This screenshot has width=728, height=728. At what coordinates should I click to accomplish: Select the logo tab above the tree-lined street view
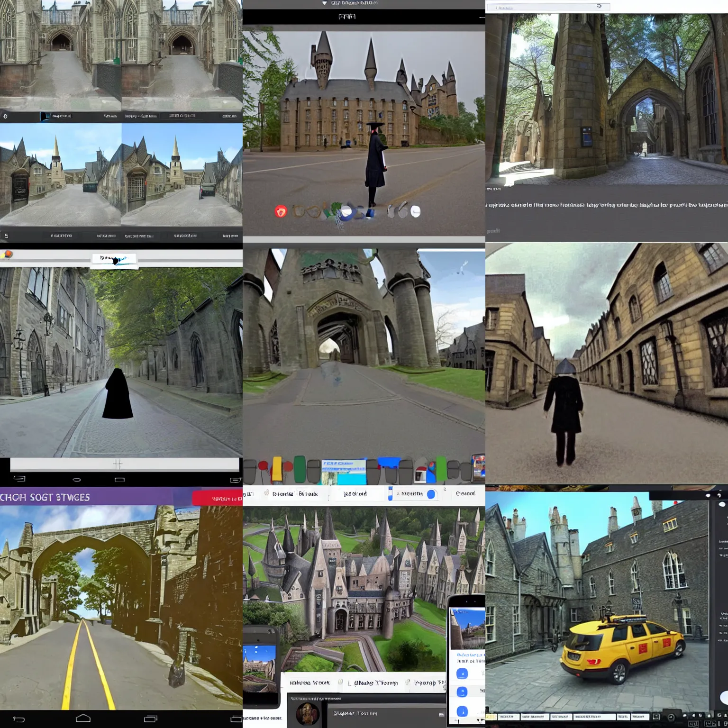point(114,260)
